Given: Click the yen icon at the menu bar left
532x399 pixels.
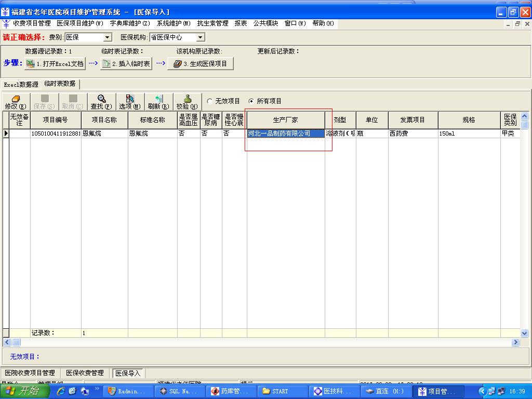Looking at the screenshot, I should 6,24.
